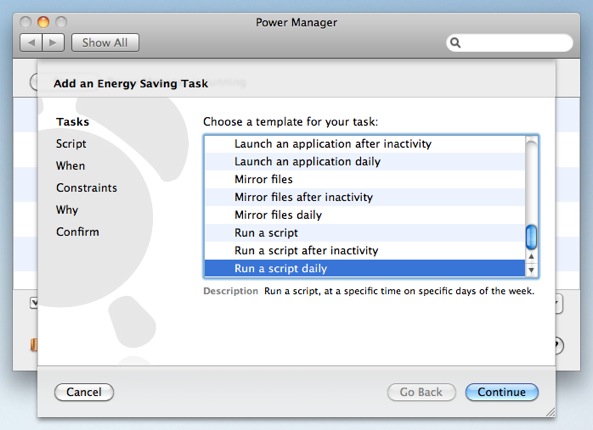Choose 'Launch an application daily' template
Screen dimensions: 593x430
tap(365, 161)
